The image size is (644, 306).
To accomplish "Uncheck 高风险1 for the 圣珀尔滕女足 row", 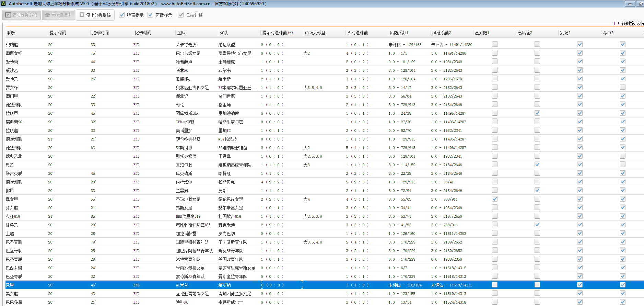I will pyautogui.click(x=494, y=199).
